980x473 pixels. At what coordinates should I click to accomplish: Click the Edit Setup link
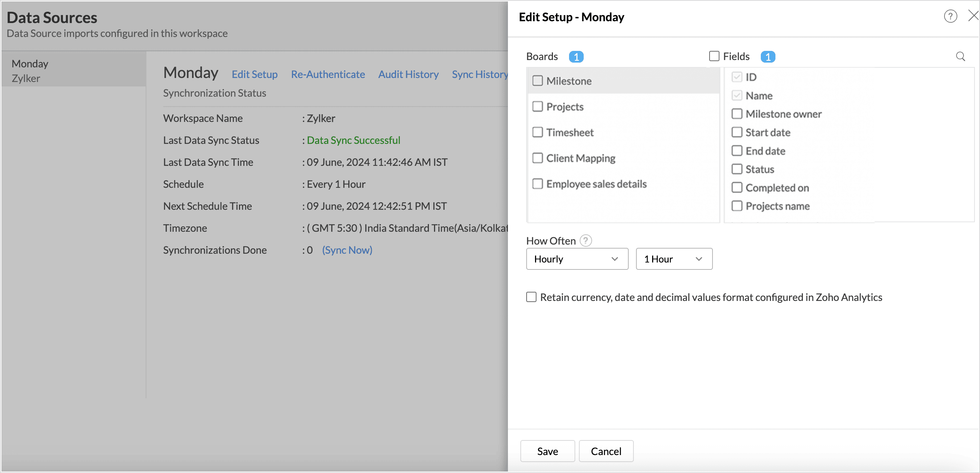[254, 74]
